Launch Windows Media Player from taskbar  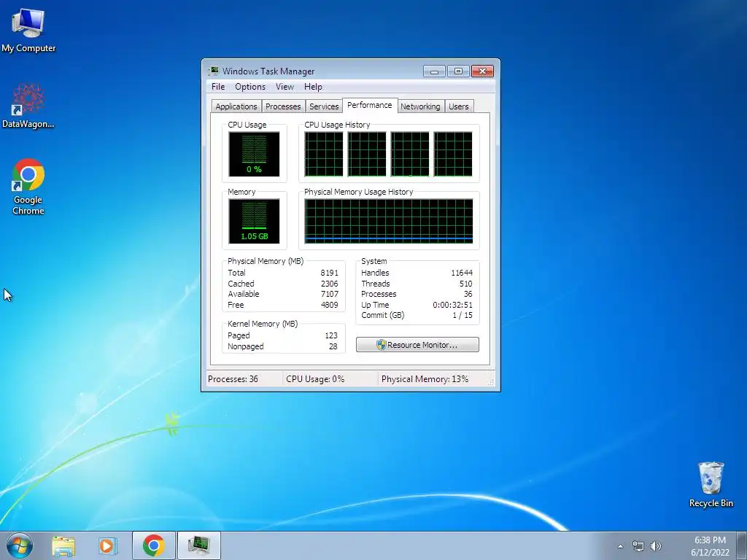point(108,546)
